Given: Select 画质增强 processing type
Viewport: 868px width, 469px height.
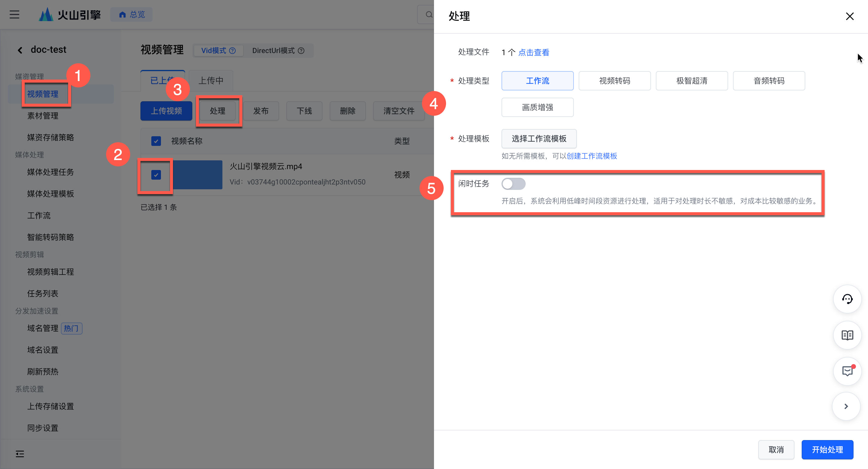Looking at the screenshot, I should point(537,108).
